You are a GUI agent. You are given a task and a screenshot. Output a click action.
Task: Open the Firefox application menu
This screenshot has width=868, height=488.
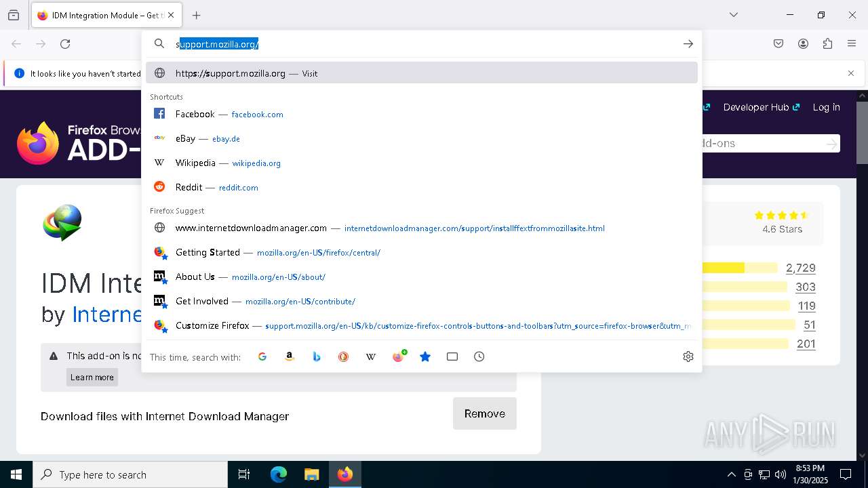(852, 44)
